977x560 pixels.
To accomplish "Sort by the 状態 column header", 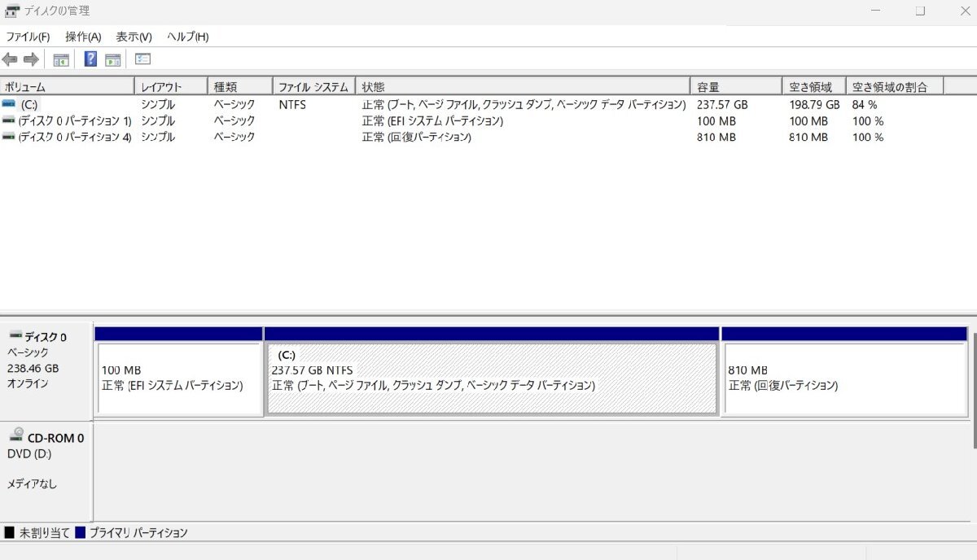I will click(x=523, y=86).
